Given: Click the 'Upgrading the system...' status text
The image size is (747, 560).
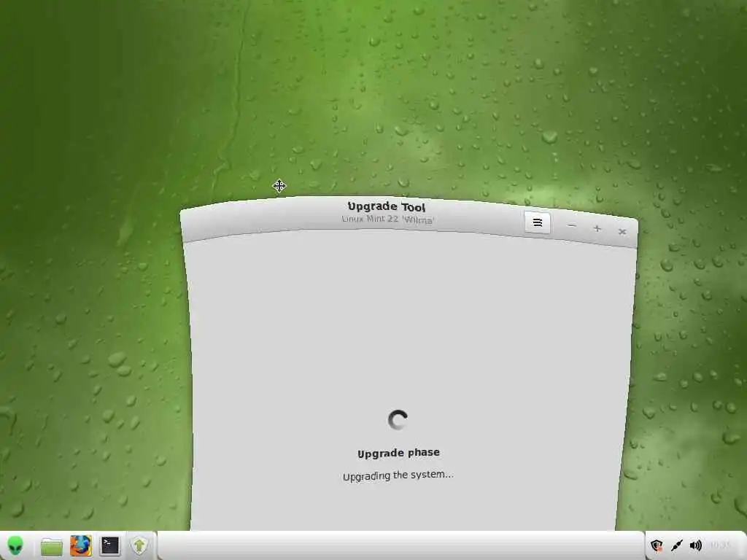Looking at the screenshot, I should (x=398, y=475).
